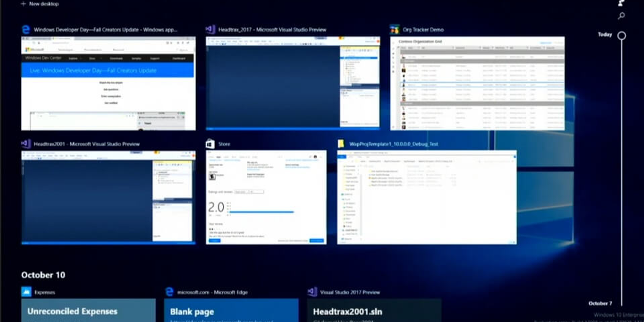Screen dimensions: 644x322
Task: Click the October 10 date heading
Action: click(43, 275)
